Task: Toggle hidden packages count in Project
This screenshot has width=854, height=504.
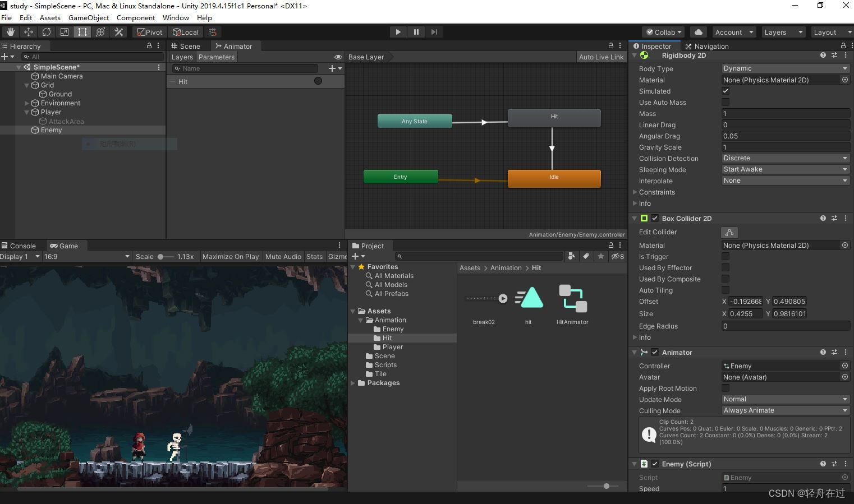Action: [618, 256]
